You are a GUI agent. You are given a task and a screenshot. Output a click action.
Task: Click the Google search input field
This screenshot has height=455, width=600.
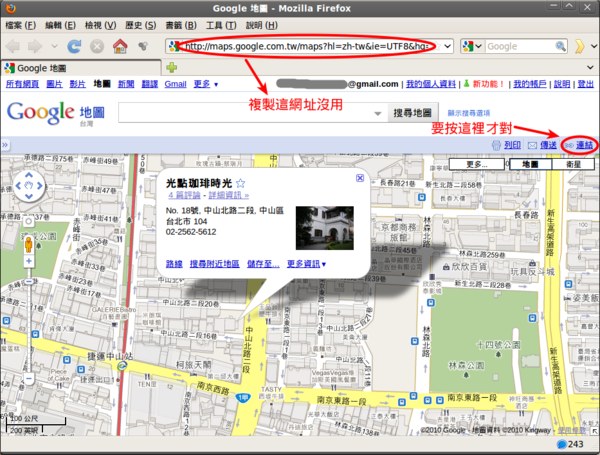coord(519,46)
